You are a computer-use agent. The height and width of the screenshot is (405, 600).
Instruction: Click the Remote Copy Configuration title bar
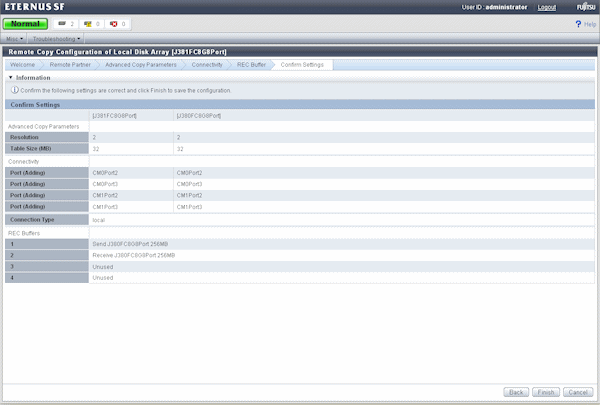click(x=300, y=52)
